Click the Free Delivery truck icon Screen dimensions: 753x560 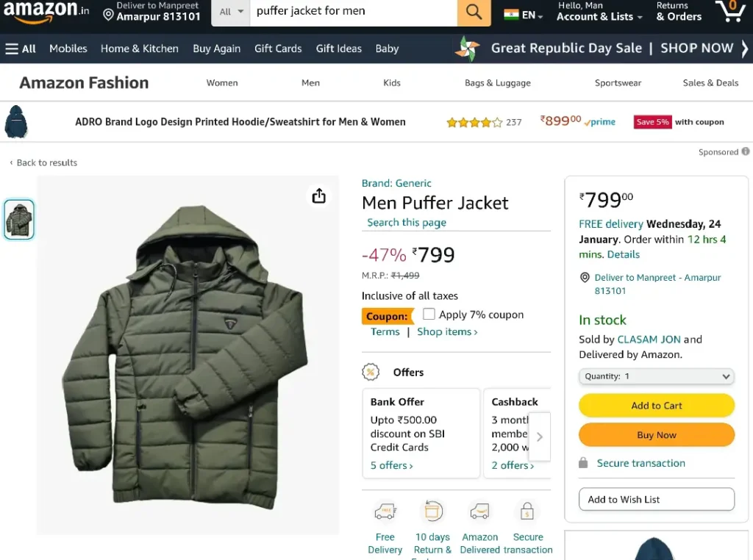(385, 511)
